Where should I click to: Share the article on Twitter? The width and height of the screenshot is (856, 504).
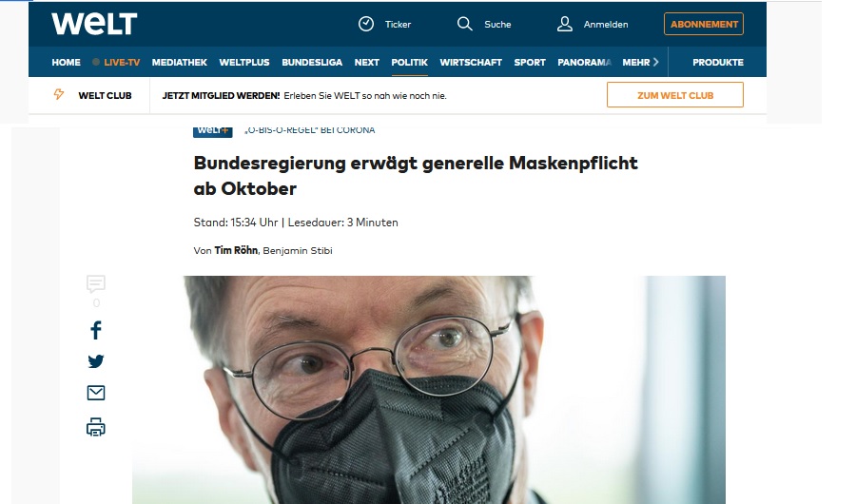click(95, 361)
